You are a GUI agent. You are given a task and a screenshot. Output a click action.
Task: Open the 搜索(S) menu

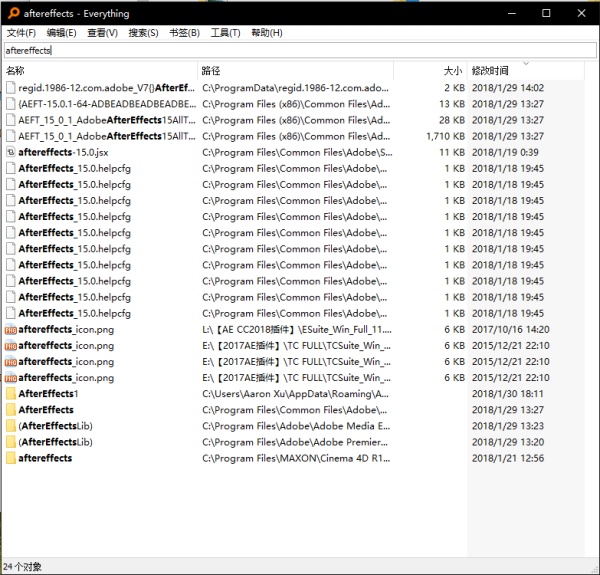coord(143,33)
